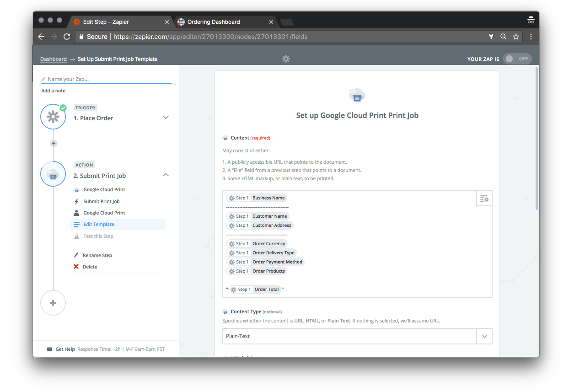Viewport: 574px width, 392px height.
Task: Click the pencil Rename Step icon
Action: [x=76, y=255]
